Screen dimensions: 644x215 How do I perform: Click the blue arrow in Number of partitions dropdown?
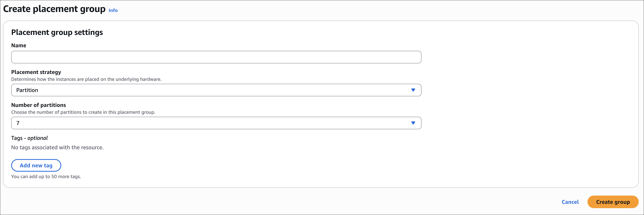tap(413, 123)
